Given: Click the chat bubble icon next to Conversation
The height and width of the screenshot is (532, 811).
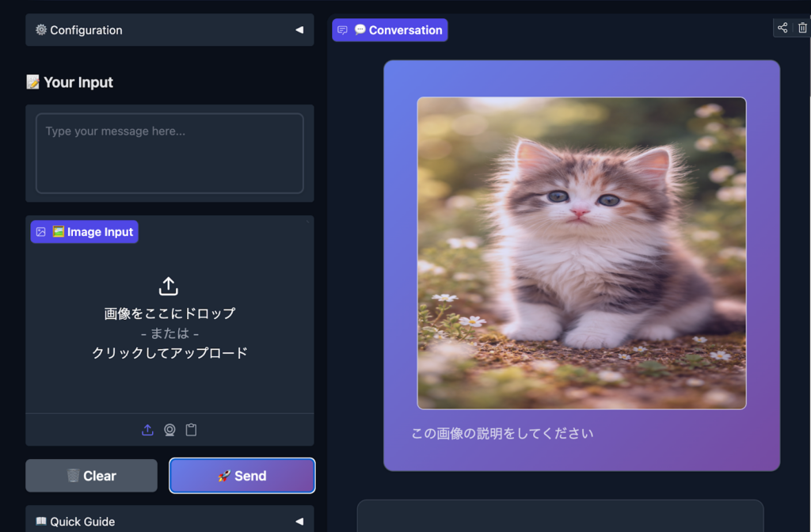Looking at the screenshot, I should (x=342, y=29).
